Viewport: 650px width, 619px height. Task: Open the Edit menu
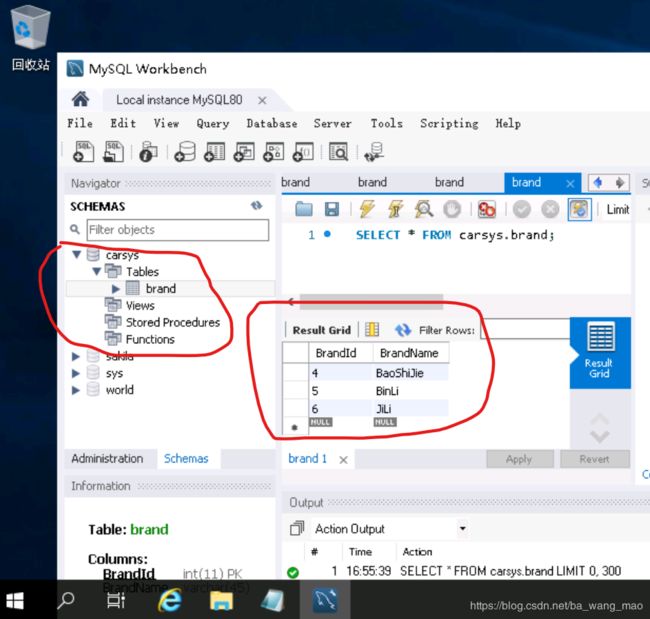123,124
